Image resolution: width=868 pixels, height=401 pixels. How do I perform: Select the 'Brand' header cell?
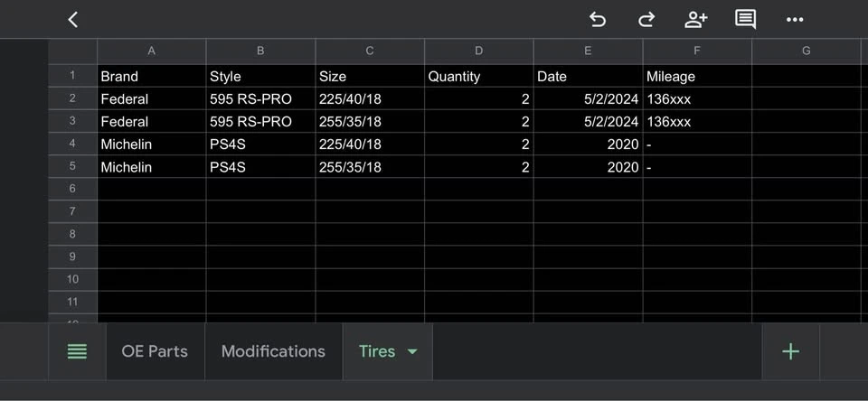click(151, 77)
